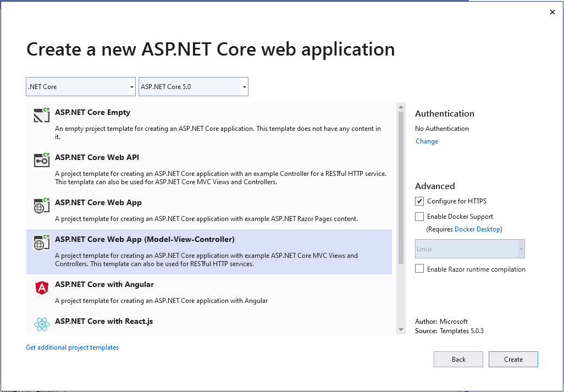
Task: Enable Razor runtime compilation checkbox
Action: click(x=420, y=269)
